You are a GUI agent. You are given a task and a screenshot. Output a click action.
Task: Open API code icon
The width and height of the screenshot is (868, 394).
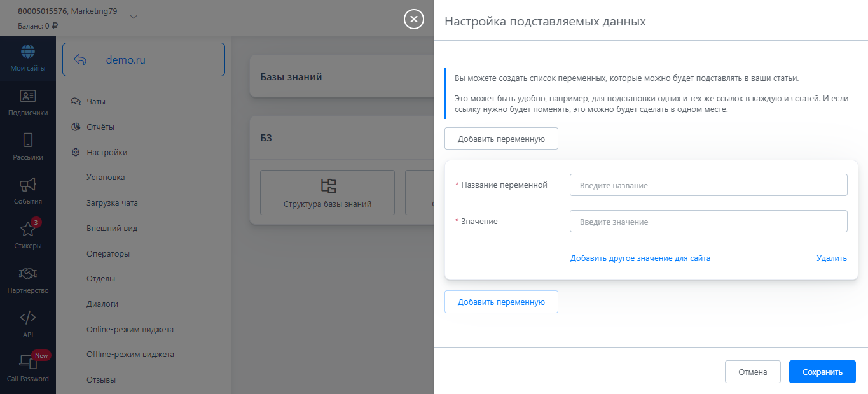pyautogui.click(x=27, y=318)
